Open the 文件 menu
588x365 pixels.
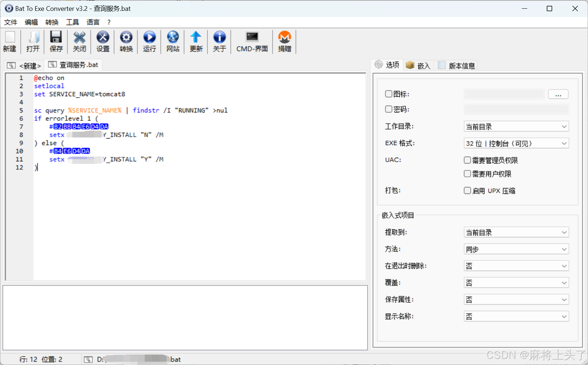tap(10, 22)
